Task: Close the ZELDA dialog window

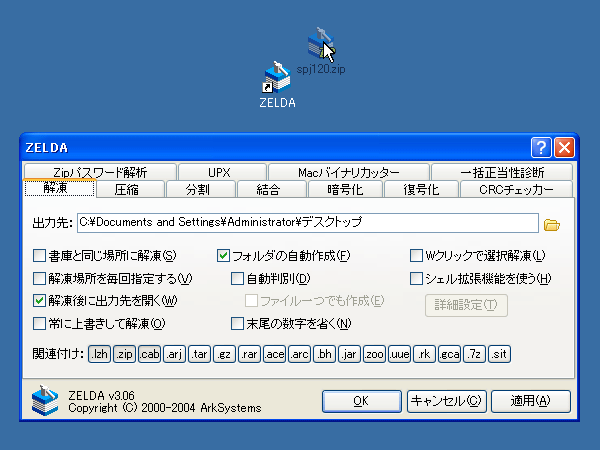Action: (564, 147)
